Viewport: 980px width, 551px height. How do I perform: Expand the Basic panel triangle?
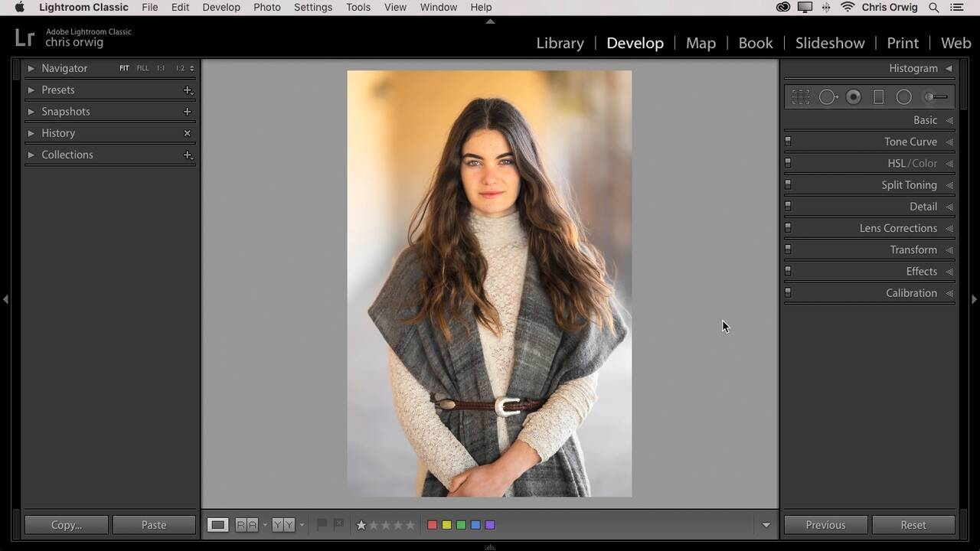[x=949, y=120]
